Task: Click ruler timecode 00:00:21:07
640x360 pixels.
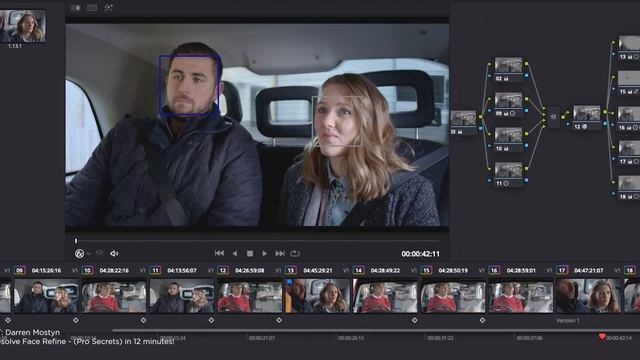Action: (x=262, y=338)
